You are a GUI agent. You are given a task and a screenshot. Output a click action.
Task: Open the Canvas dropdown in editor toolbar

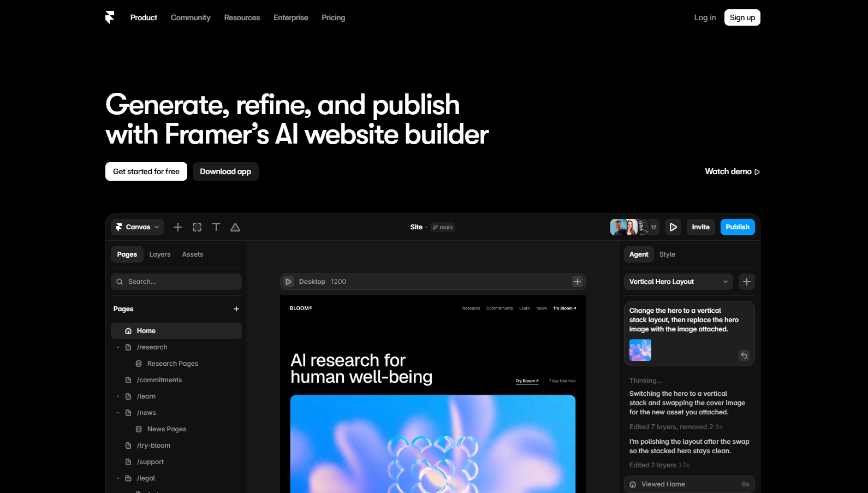138,227
